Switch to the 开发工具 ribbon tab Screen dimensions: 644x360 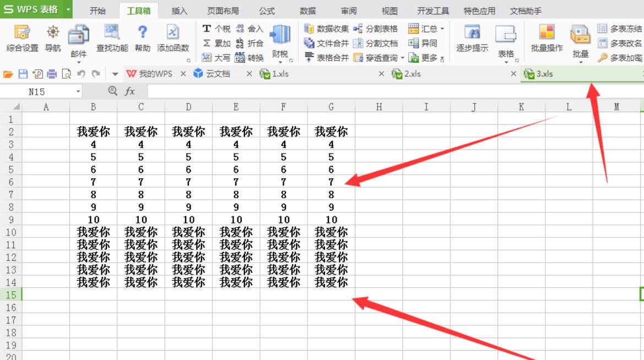point(434,10)
